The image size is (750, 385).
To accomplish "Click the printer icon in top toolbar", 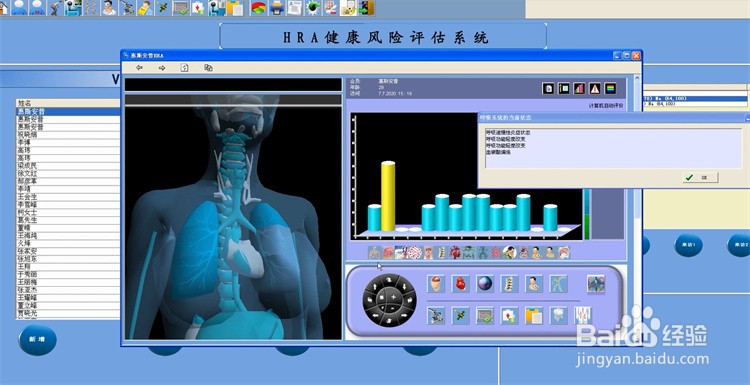I will (x=277, y=7).
